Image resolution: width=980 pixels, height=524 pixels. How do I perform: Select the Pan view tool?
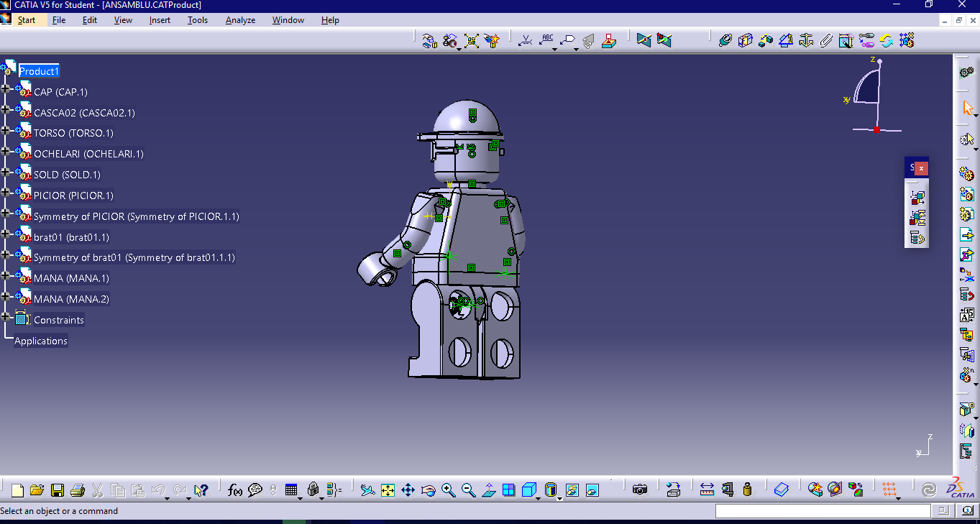point(408,490)
